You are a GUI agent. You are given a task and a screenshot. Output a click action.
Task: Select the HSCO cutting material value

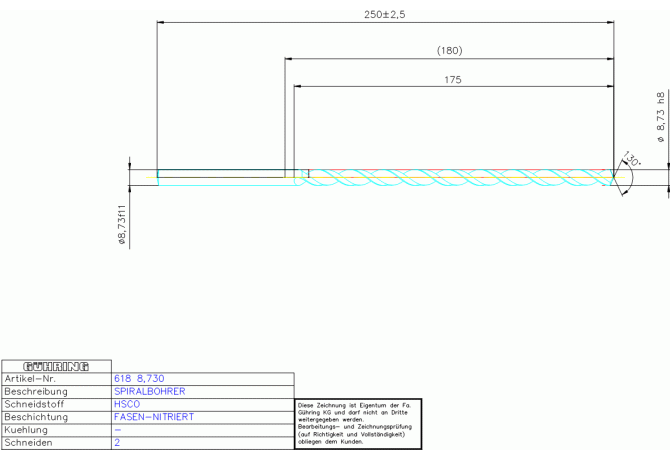point(127,404)
